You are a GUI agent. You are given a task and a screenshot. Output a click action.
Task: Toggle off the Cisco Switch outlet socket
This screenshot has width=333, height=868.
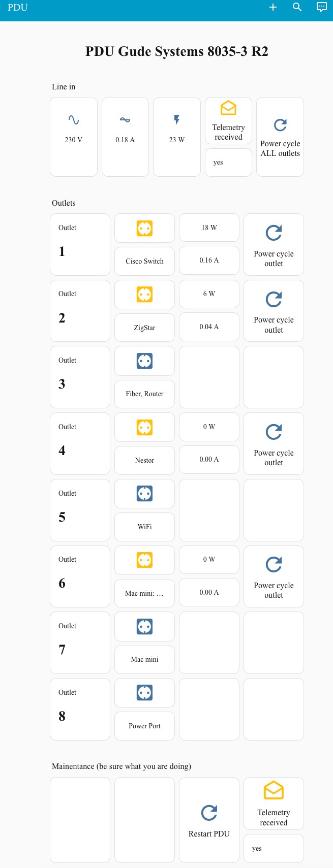coord(144,228)
